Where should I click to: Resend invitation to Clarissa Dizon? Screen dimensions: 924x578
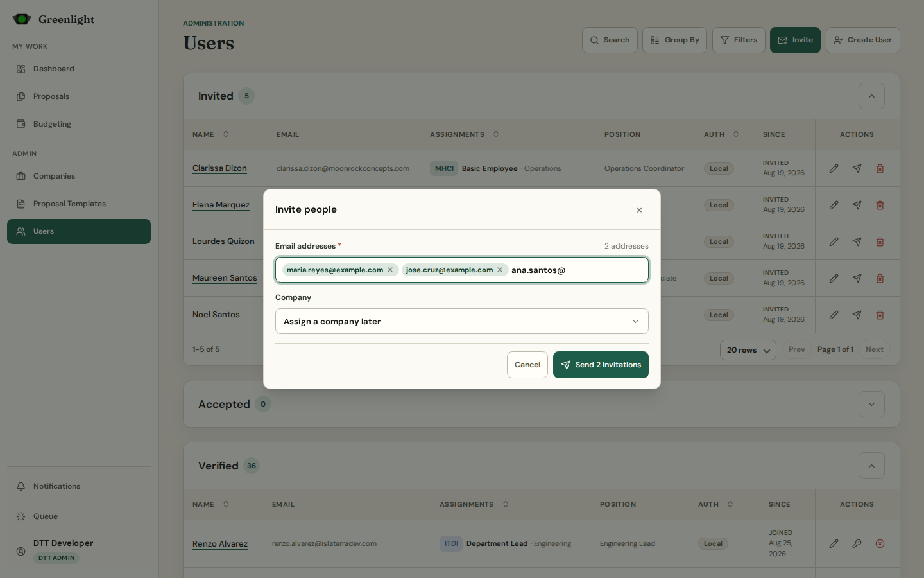[x=857, y=168]
